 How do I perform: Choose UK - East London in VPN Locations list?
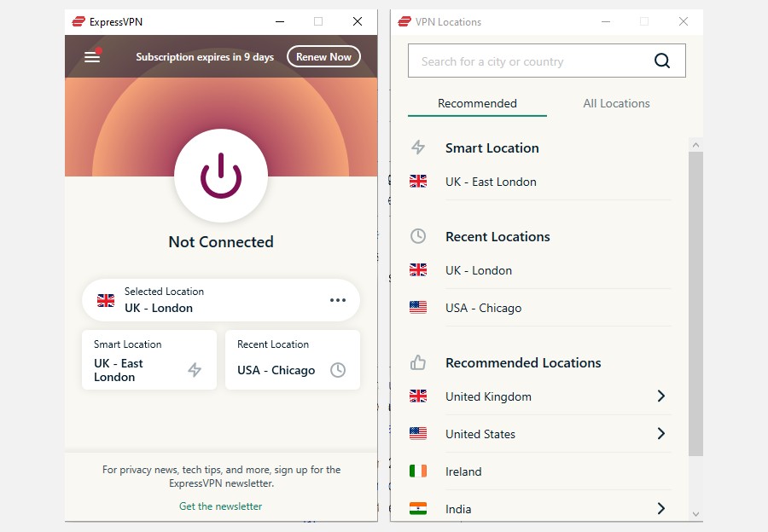tap(540, 182)
